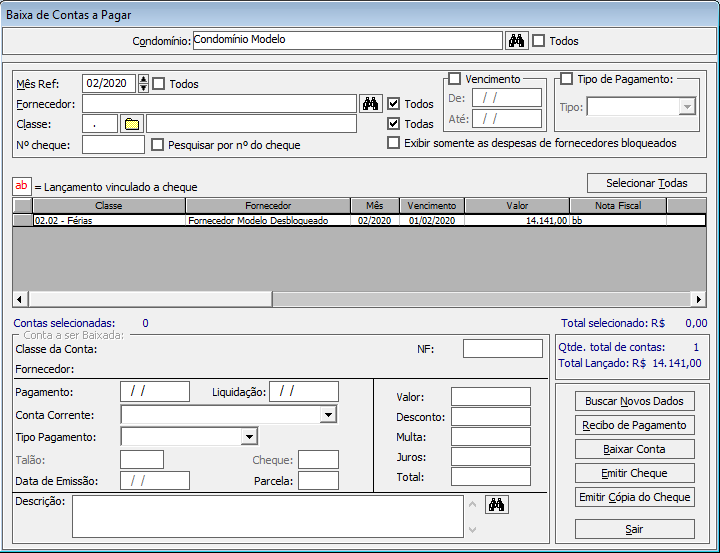Open the Tipo dropdown in payment filter
Viewport: 720px width, 553px height.
[686, 107]
